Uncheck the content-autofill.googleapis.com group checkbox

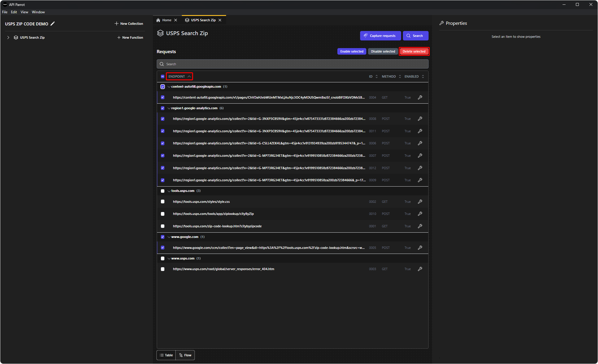click(163, 86)
